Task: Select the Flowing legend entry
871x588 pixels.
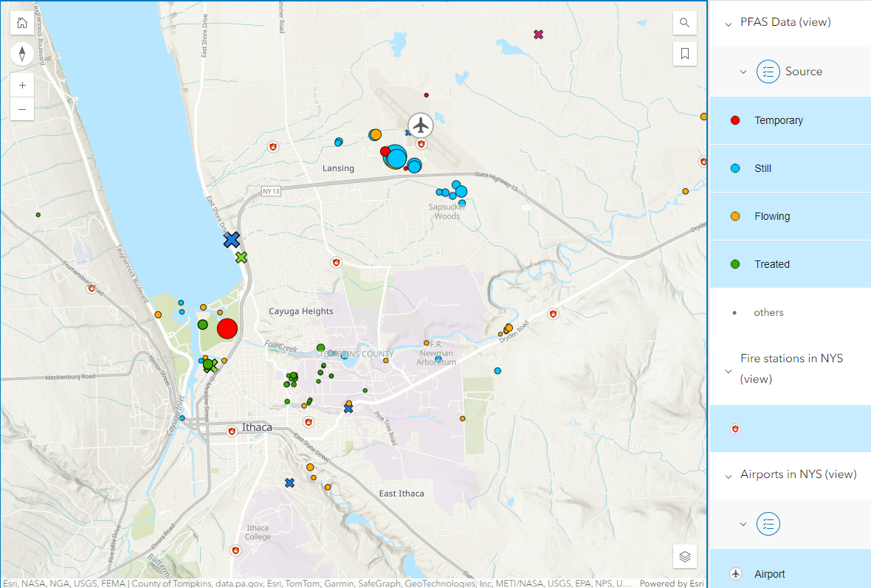Action: 735,215
